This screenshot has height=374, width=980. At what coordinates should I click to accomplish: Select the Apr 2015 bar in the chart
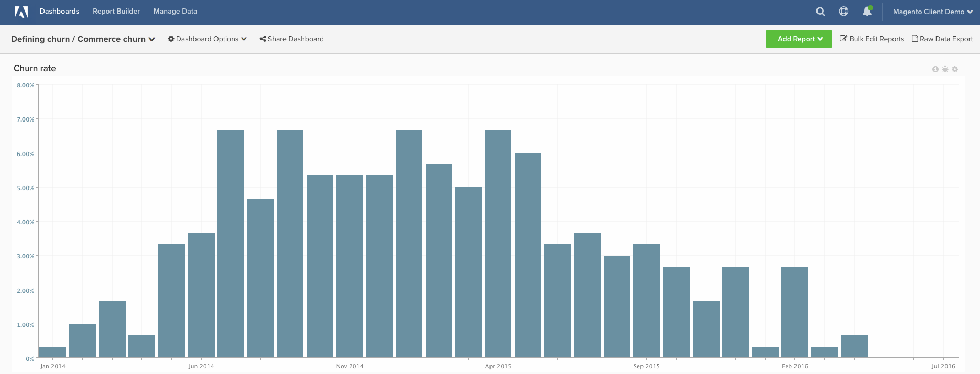click(x=498, y=244)
